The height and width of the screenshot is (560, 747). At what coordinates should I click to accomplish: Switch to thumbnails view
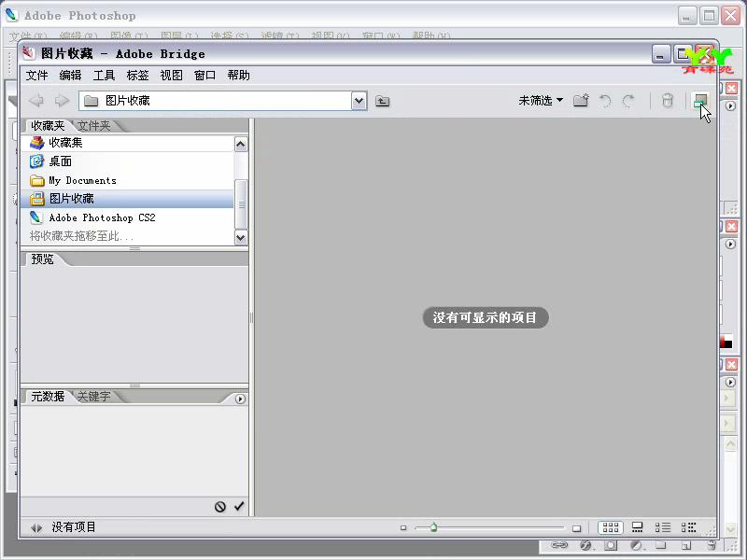(611, 527)
